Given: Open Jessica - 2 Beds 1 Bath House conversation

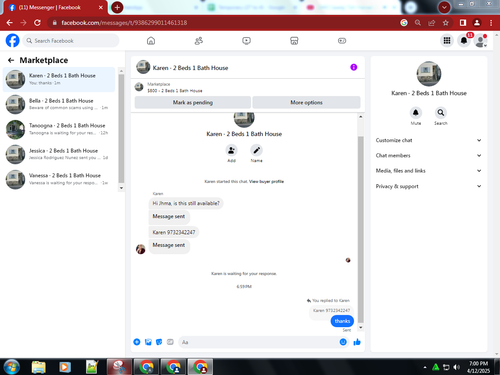Looking at the screenshot, I should pos(59,154).
